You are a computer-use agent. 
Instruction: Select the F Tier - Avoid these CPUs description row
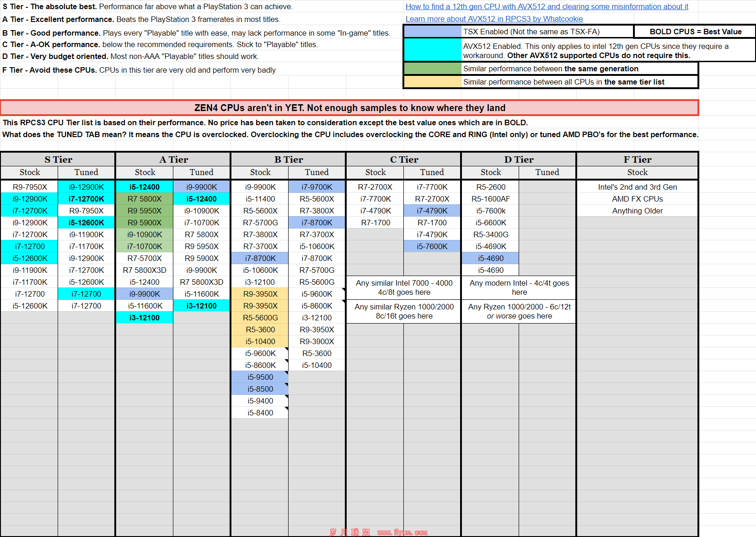coord(139,70)
